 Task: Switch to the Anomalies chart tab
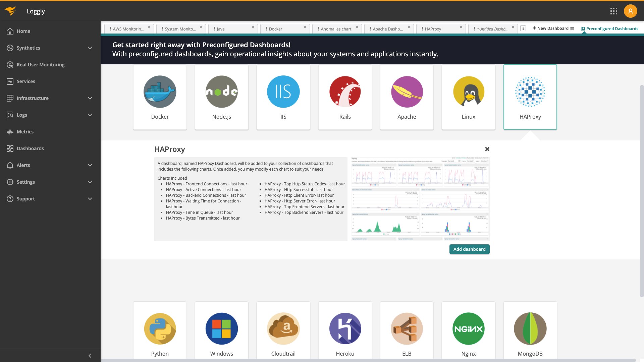pyautogui.click(x=336, y=29)
